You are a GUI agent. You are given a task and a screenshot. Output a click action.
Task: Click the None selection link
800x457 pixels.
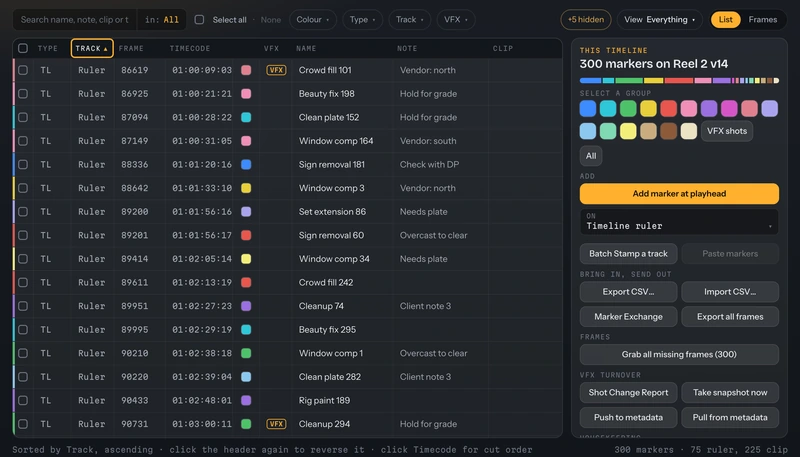point(271,20)
